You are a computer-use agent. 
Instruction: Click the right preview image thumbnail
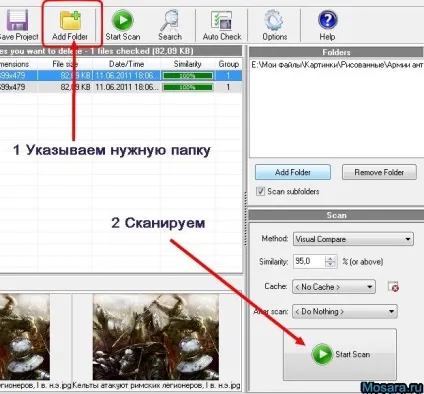156,337
